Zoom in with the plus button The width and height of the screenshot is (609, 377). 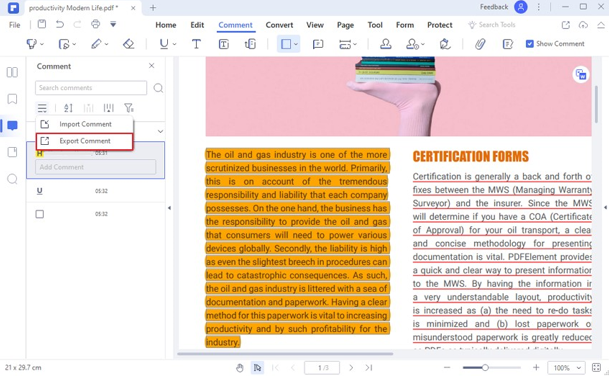pos(536,367)
